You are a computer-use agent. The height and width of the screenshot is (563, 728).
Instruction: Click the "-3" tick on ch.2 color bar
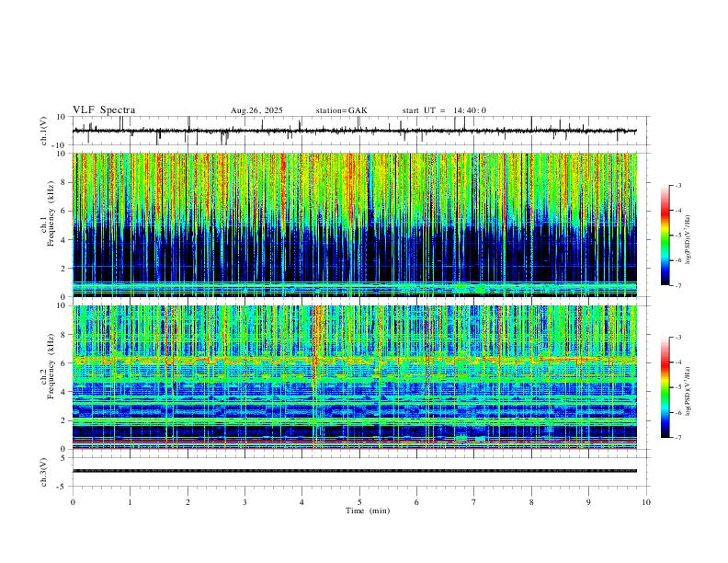677,338
